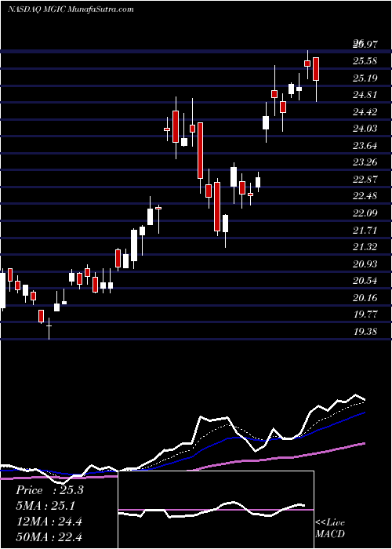Click the 22.87 price axis label

(365, 180)
